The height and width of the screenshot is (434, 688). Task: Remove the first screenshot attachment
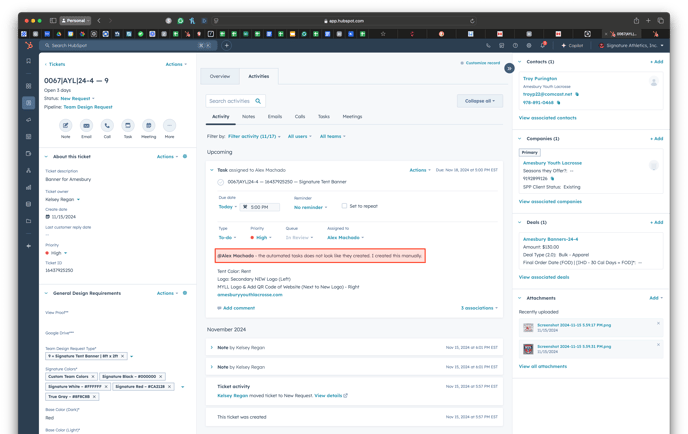click(x=658, y=322)
